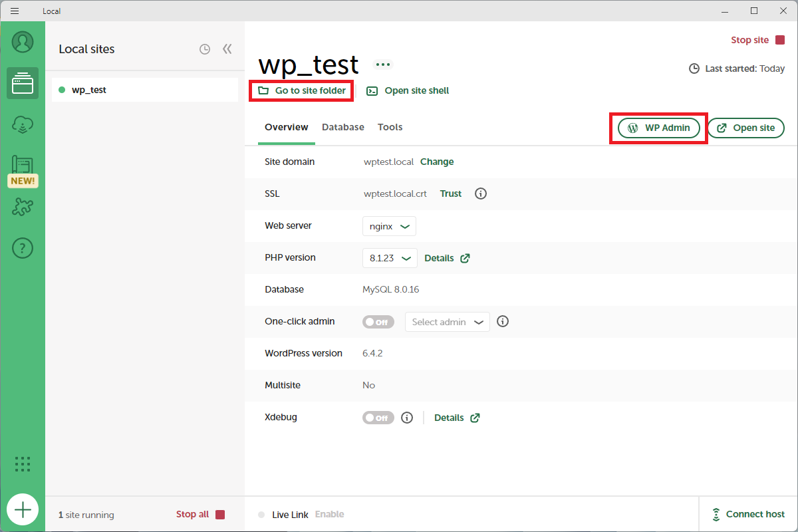This screenshot has height=532, width=798.
Task: Click the 1 site running status text
Action: 86,515
